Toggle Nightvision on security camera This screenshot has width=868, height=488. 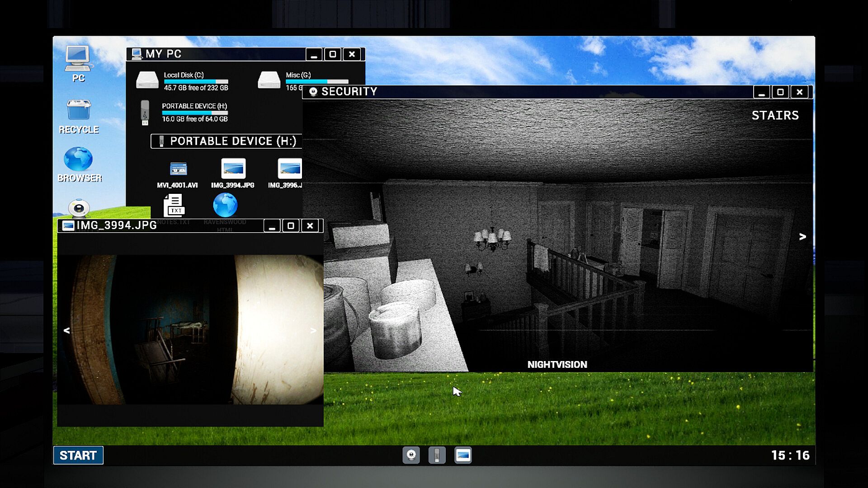(x=557, y=365)
